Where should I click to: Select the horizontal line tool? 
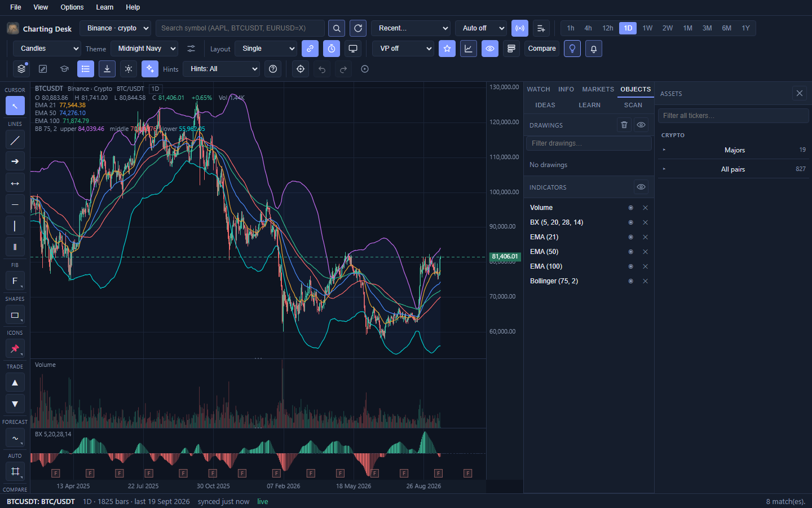[15, 204]
